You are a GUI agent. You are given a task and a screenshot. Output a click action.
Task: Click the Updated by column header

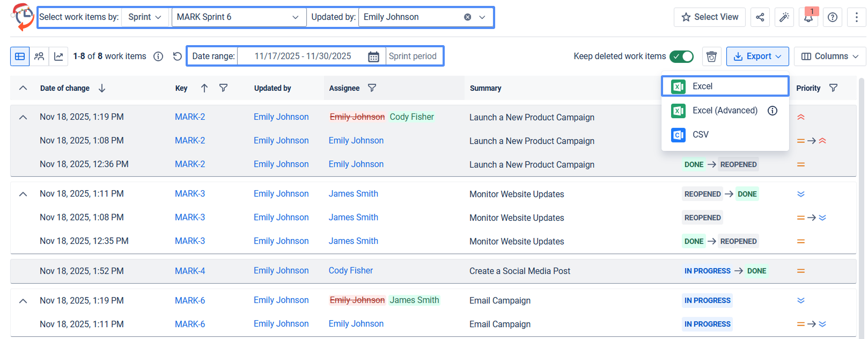click(273, 88)
